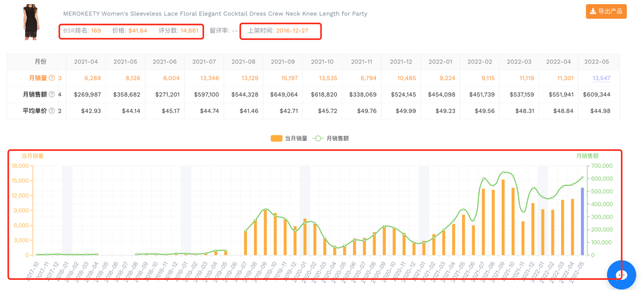Screen dimensions: 644x290
Task: Click the 评分数 value 14,861
Action: 189,30
